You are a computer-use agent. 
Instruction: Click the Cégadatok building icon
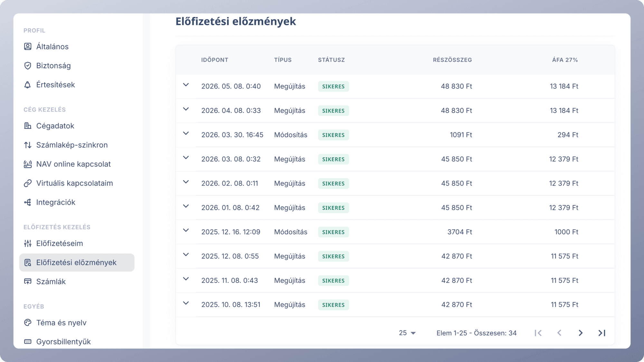tap(28, 126)
